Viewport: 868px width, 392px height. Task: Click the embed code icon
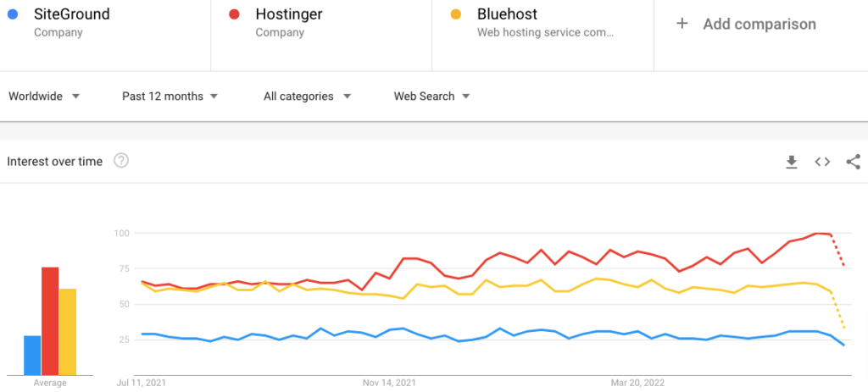point(822,162)
